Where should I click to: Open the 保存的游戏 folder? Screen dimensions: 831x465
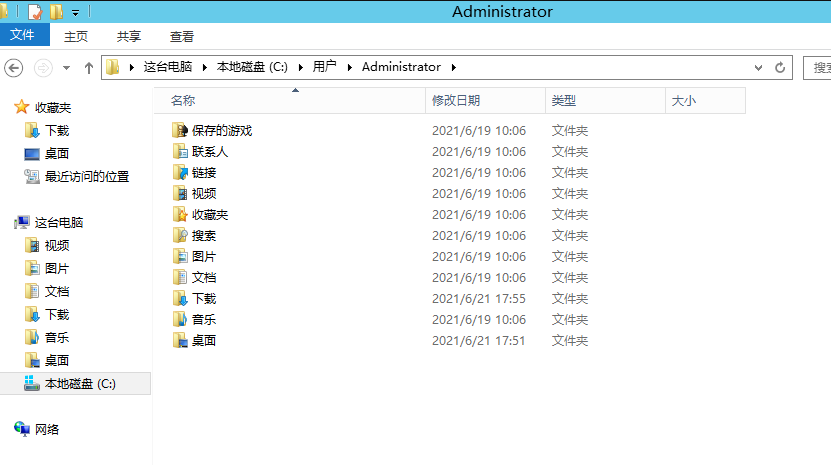(221, 130)
